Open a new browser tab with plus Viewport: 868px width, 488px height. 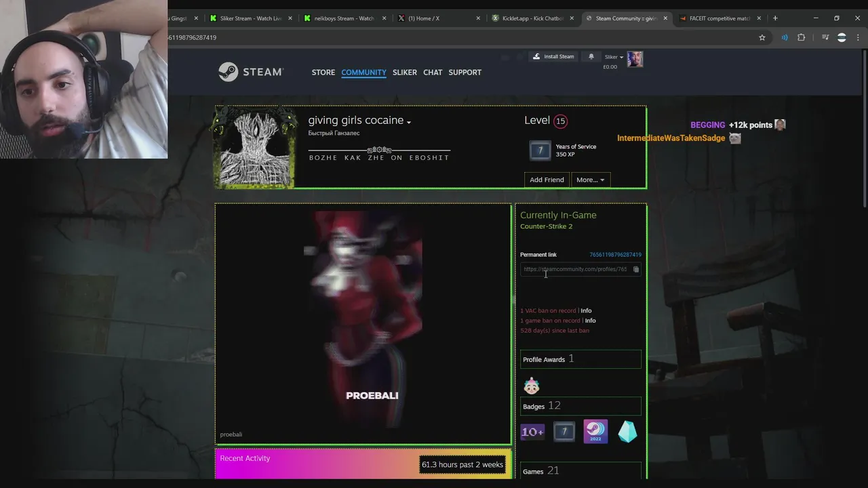pos(775,18)
